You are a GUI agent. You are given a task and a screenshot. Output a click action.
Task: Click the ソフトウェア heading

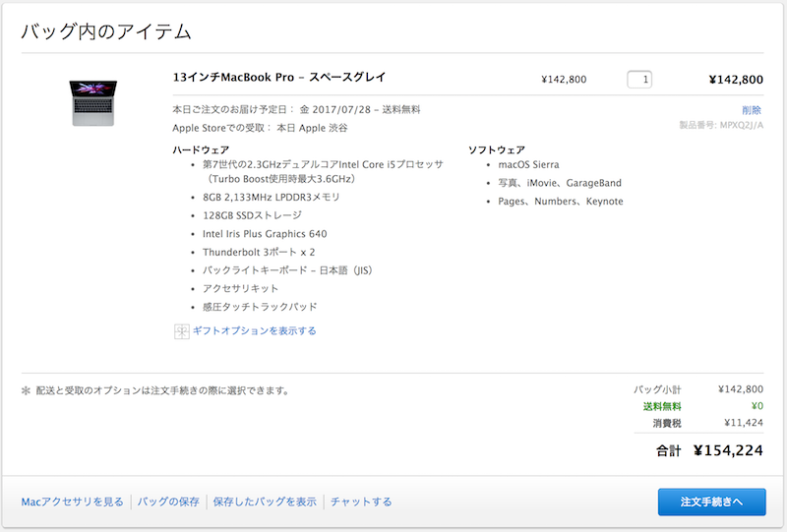click(497, 149)
